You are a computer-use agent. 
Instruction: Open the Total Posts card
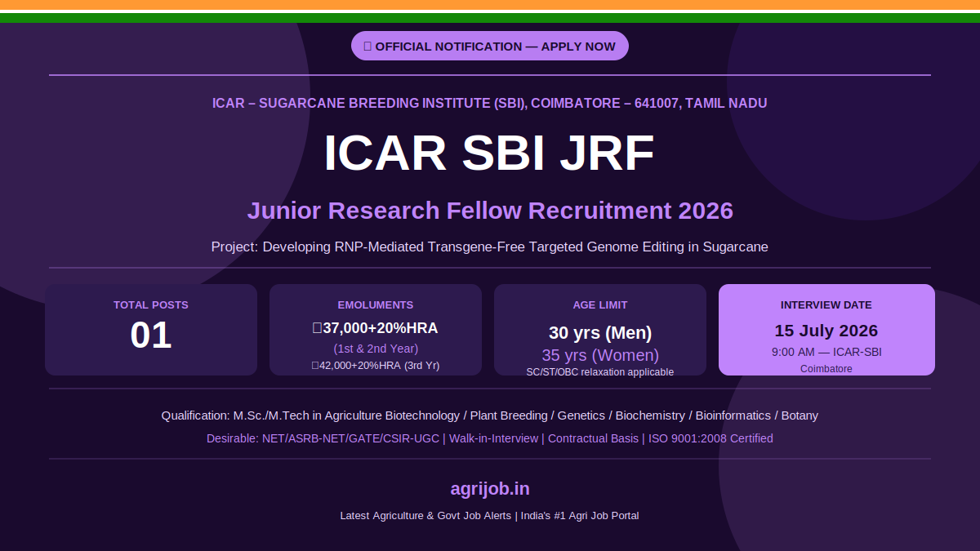(151, 330)
